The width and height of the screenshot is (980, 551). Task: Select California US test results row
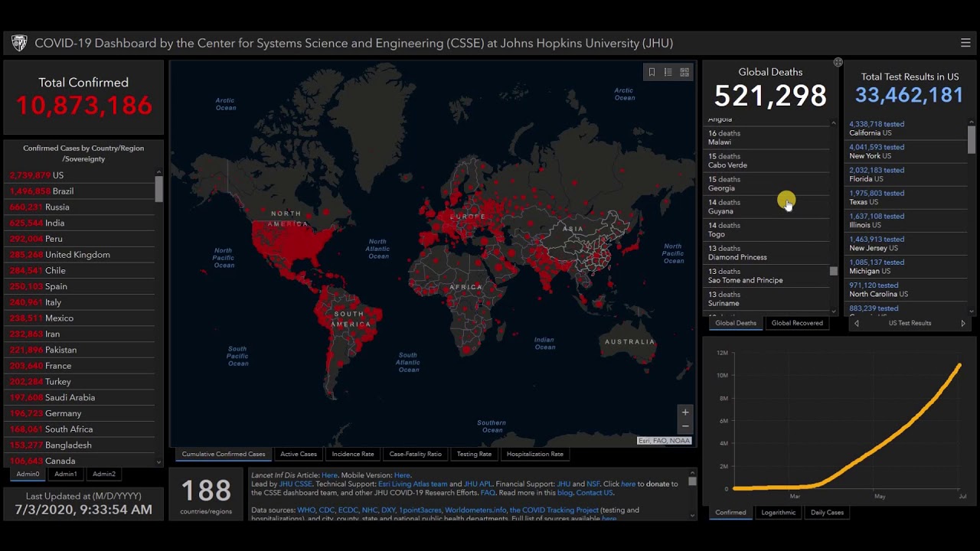906,129
